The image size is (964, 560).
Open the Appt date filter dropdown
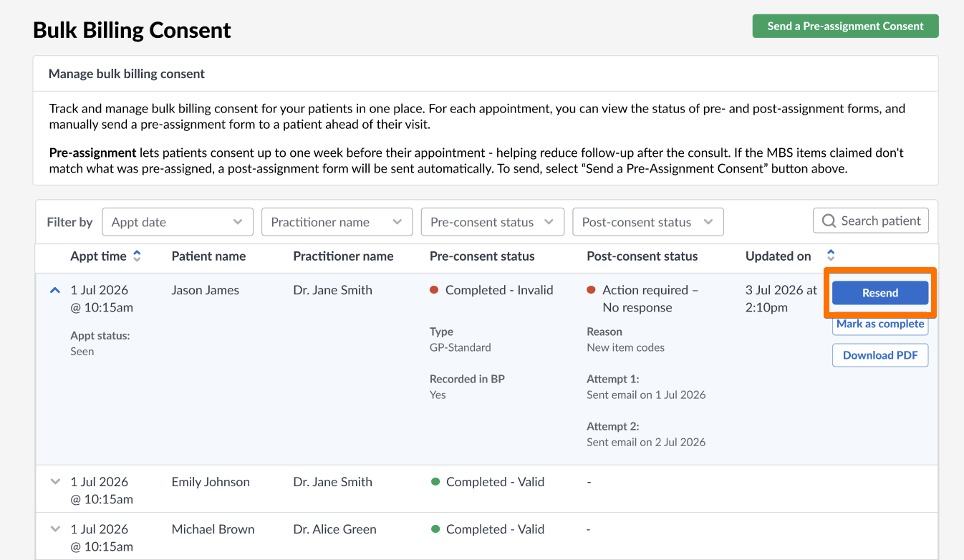click(178, 222)
